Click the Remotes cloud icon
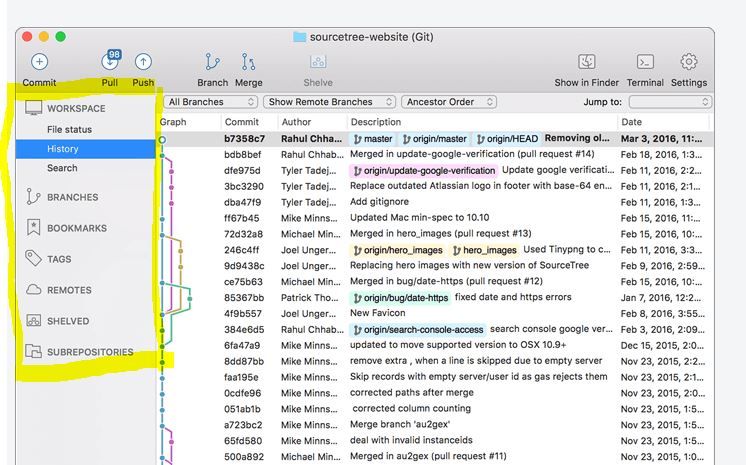The width and height of the screenshot is (746, 465). point(33,289)
